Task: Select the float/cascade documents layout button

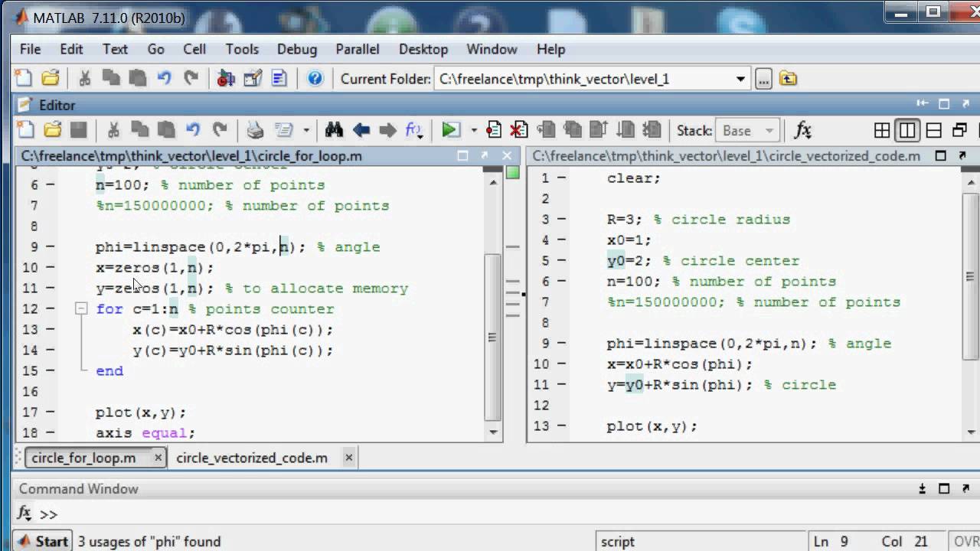Action: coord(959,130)
